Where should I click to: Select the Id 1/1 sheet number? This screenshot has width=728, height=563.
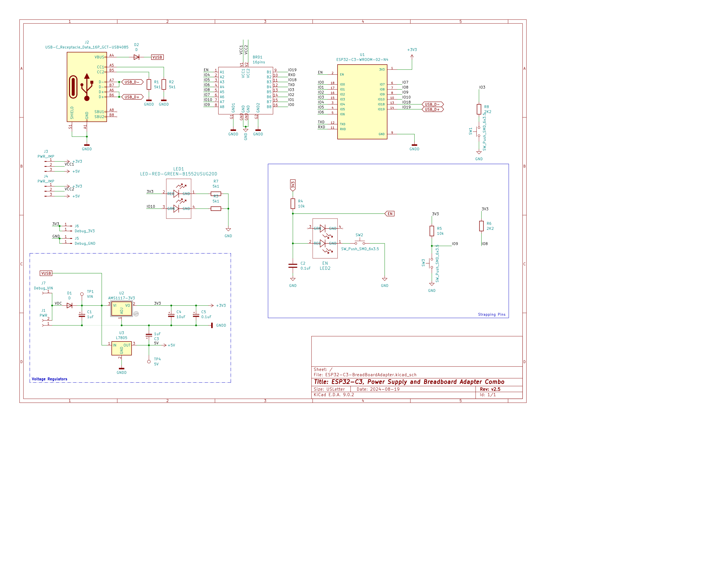488,395
